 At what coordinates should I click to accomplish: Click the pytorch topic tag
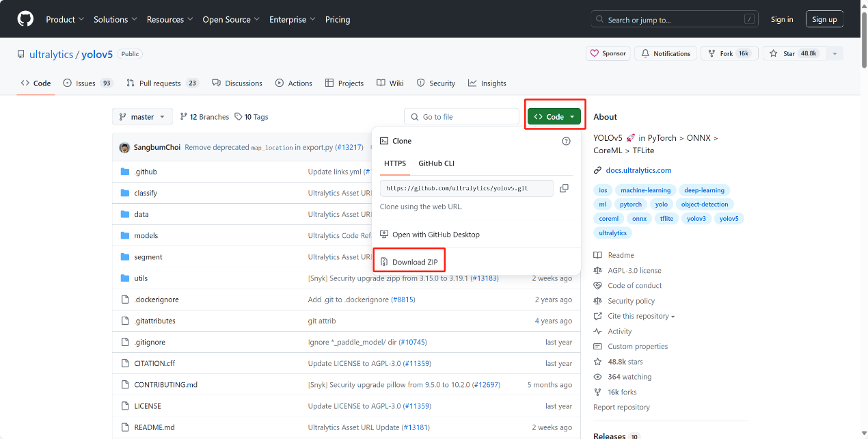click(630, 204)
